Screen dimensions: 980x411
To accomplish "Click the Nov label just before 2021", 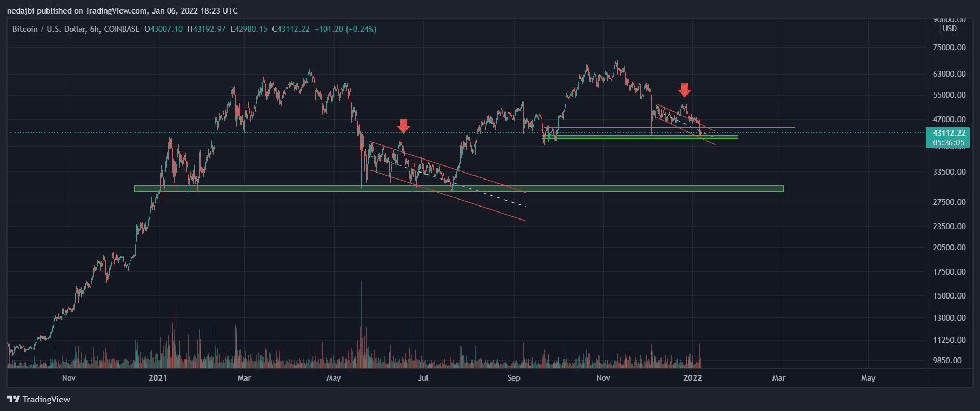I will [69, 378].
